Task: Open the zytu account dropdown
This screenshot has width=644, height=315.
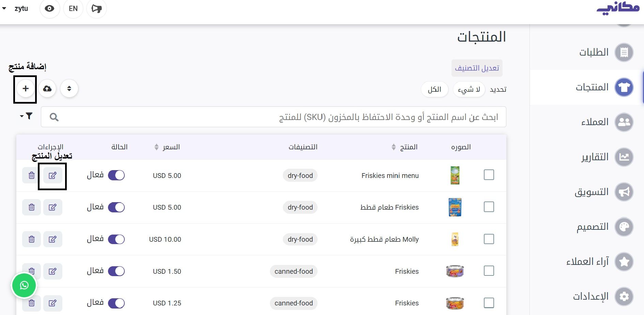Action: tap(15, 9)
